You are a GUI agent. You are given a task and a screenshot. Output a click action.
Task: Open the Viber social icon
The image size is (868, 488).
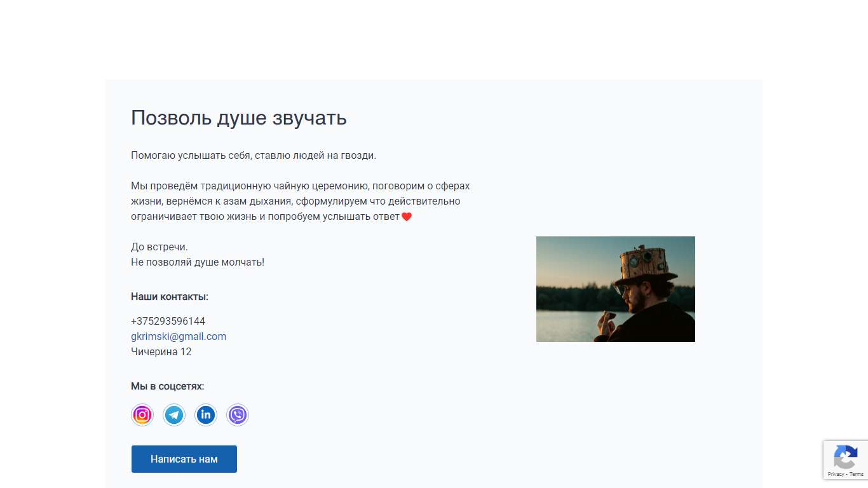[x=238, y=415]
